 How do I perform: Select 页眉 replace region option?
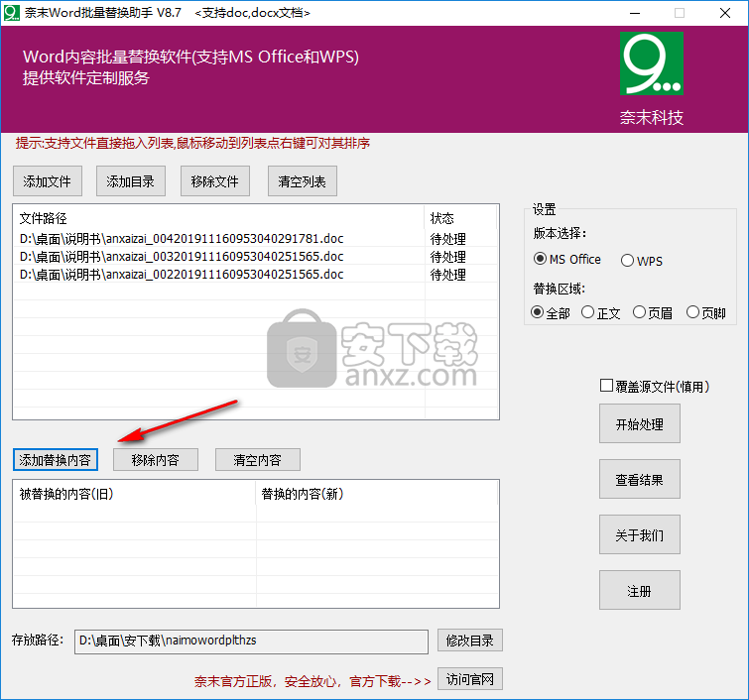640,312
